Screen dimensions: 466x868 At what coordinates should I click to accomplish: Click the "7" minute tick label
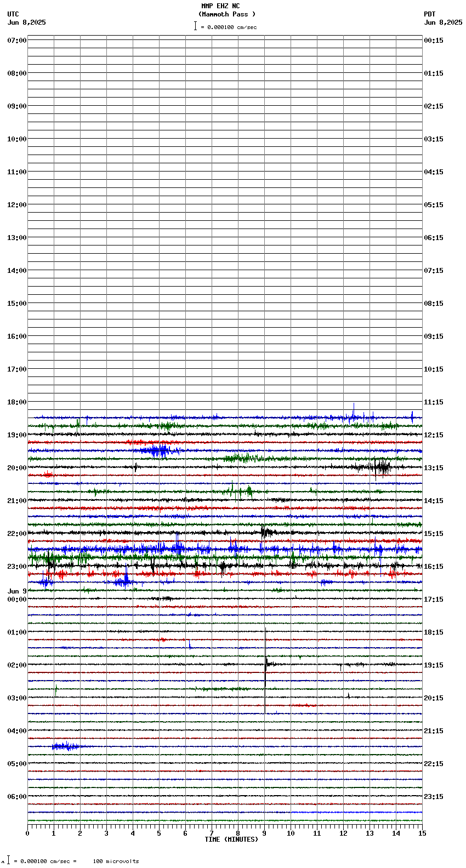click(x=212, y=833)
